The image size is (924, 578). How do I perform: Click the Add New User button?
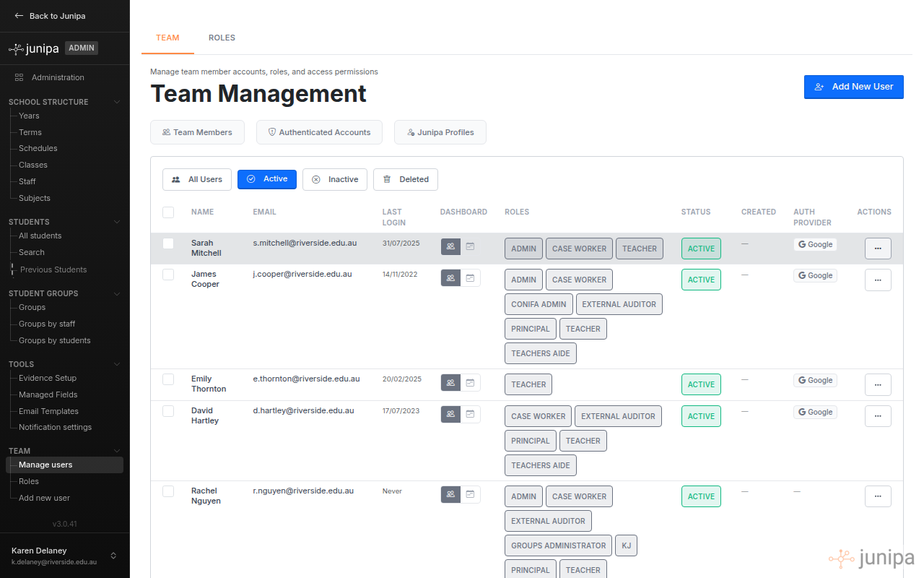tap(853, 87)
